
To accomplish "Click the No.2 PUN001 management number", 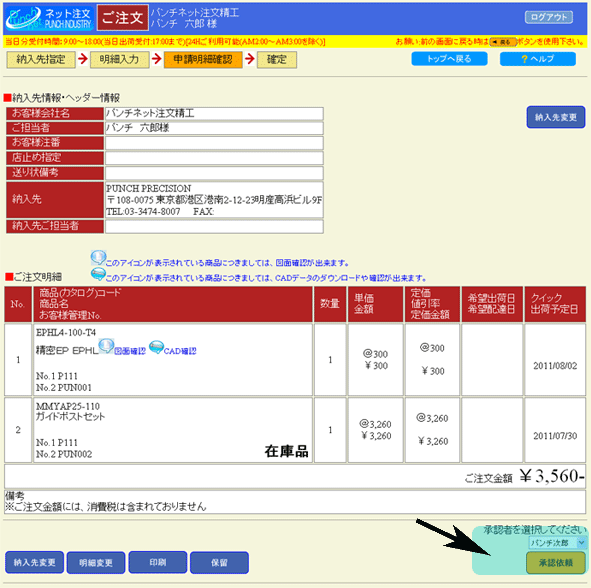I will tap(64, 387).
